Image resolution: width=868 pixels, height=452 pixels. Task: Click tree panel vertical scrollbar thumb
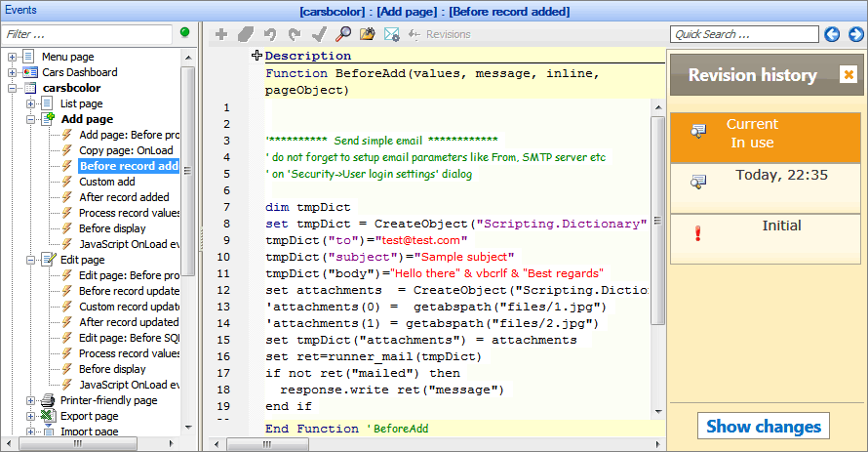tap(188, 171)
